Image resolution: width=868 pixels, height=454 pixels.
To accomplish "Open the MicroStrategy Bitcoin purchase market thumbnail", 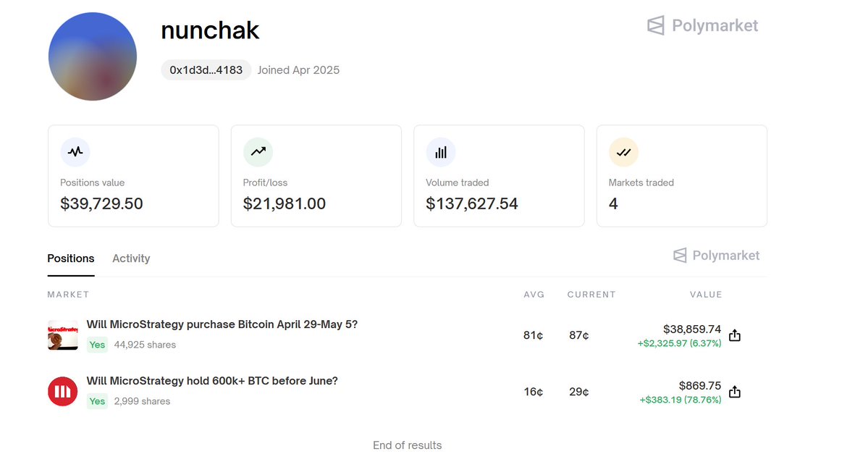I will coord(63,335).
